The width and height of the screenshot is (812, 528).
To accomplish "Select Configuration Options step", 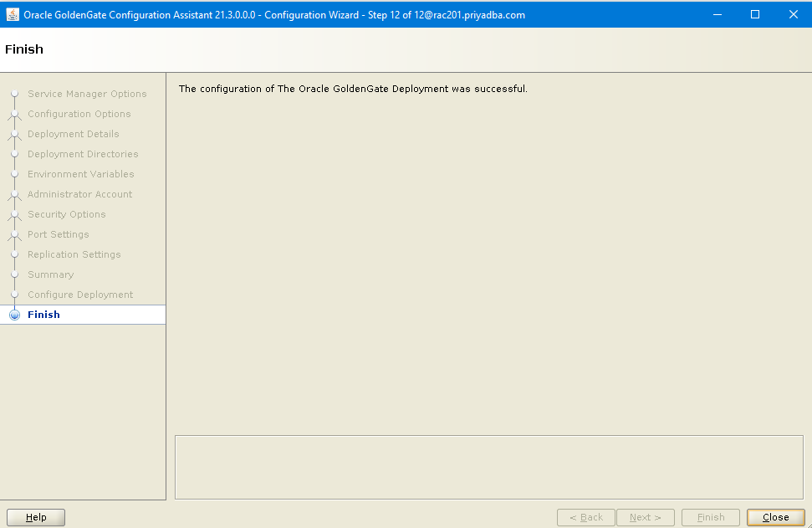I will point(79,114).
